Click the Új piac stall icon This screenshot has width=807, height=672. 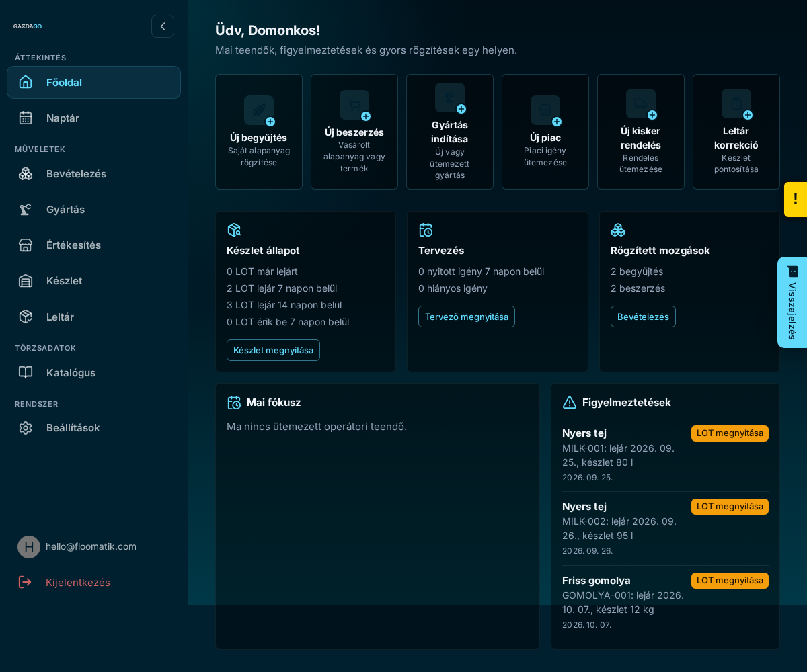click(x=545, y=110)
